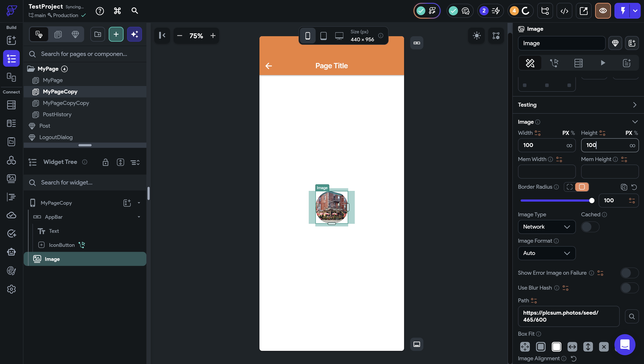Click the developer code view icon
This screenshot has height=364, width=644.
(x=564, y=11)
